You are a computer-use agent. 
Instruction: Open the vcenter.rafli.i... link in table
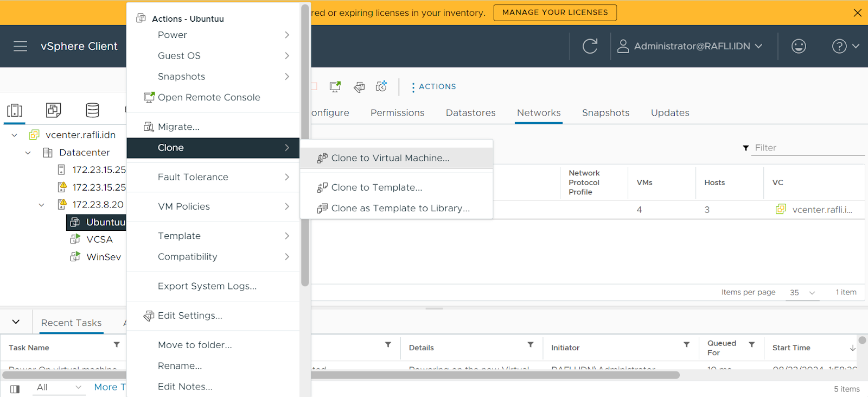coord(822,210)
